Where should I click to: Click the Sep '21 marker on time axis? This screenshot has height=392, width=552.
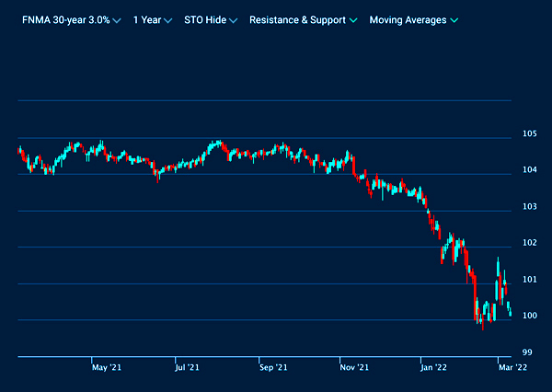(x=273, y=368)
